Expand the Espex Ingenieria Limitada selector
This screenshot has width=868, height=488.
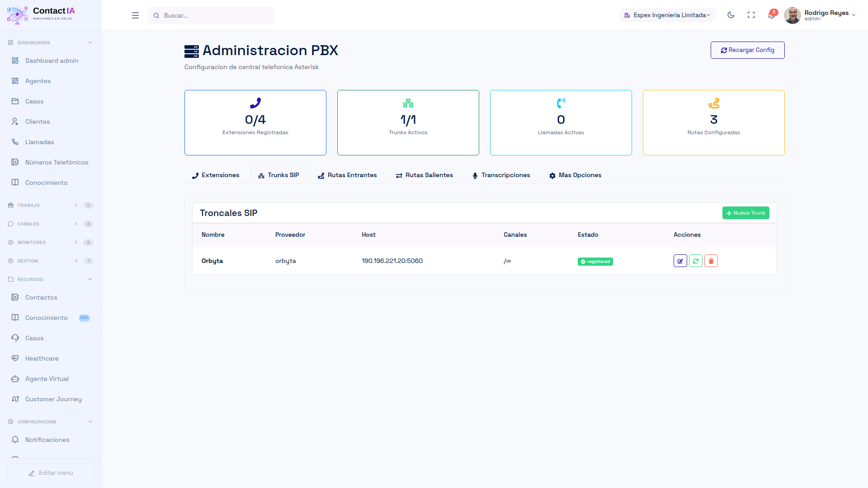click(667, 15)
